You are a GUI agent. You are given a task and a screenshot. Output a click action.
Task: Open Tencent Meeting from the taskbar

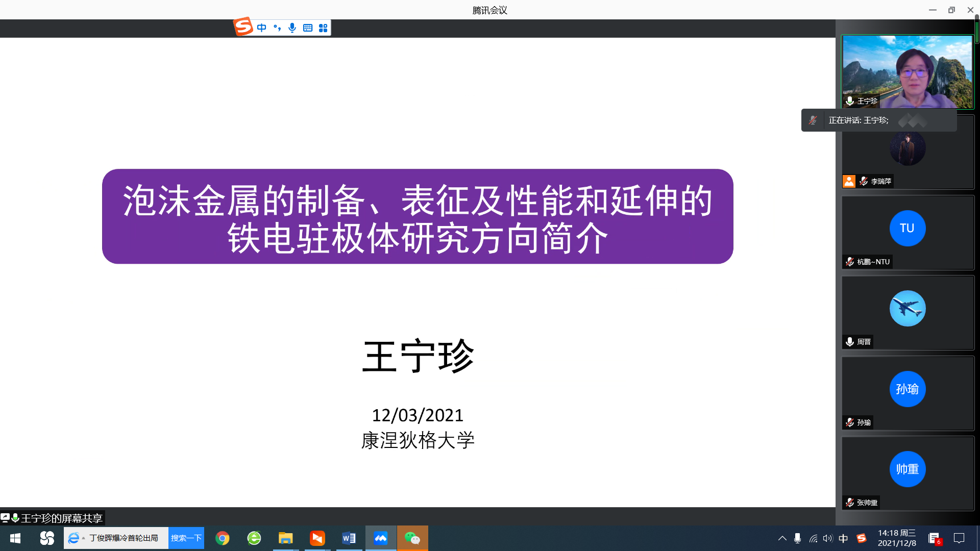[381, 538]
